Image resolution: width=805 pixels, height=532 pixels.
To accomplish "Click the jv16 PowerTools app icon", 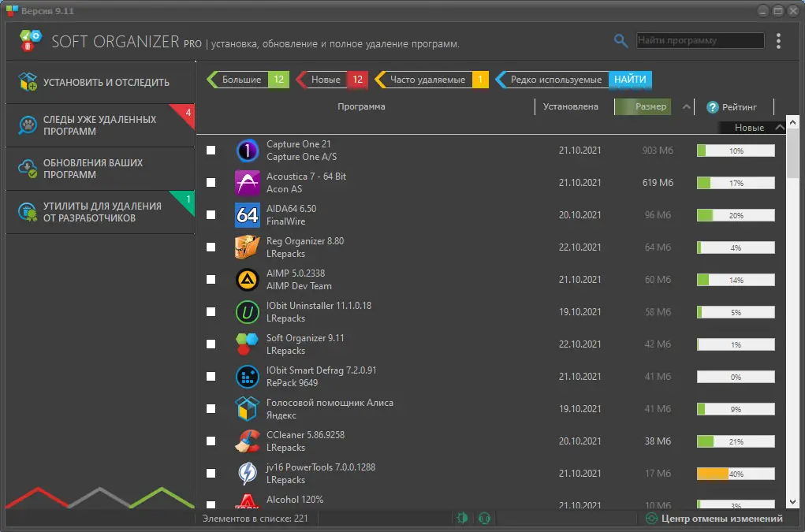I will tap(247, 474).
